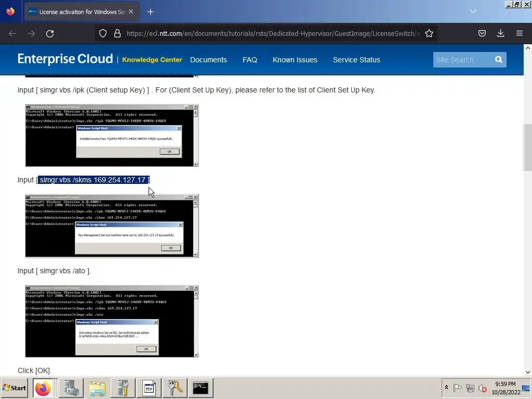Viewport: 532px width, 399px height.
Task: Open a new tab with the plus button
Action: (x=150, y=12)
